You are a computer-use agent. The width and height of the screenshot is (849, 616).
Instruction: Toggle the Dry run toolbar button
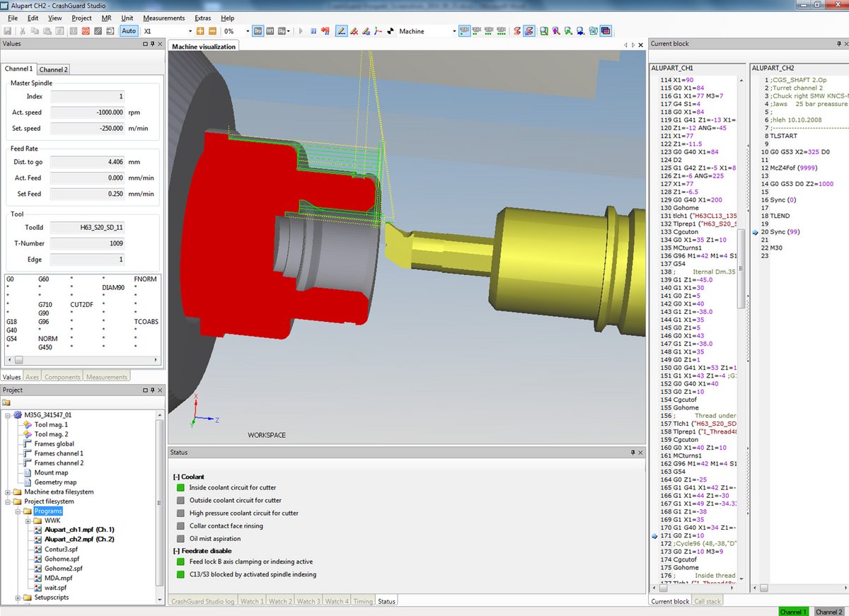pyautogui.click(x=258, y=31)
